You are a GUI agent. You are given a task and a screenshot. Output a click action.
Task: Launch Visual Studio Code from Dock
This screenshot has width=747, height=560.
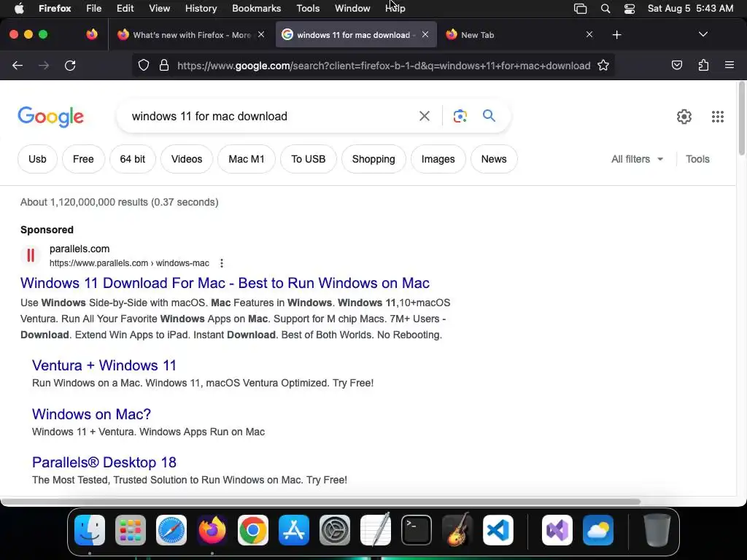click(x=498, y=530)
